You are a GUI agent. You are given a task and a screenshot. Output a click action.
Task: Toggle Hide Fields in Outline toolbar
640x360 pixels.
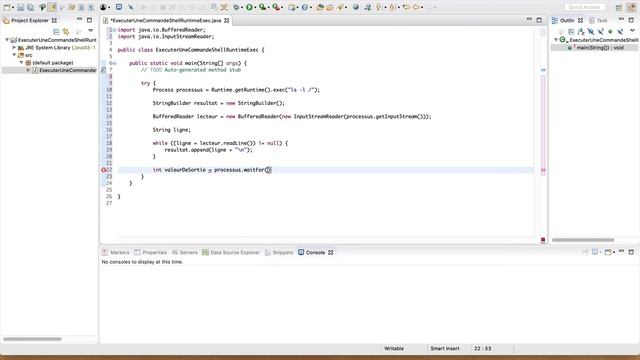tap(591, 31)
